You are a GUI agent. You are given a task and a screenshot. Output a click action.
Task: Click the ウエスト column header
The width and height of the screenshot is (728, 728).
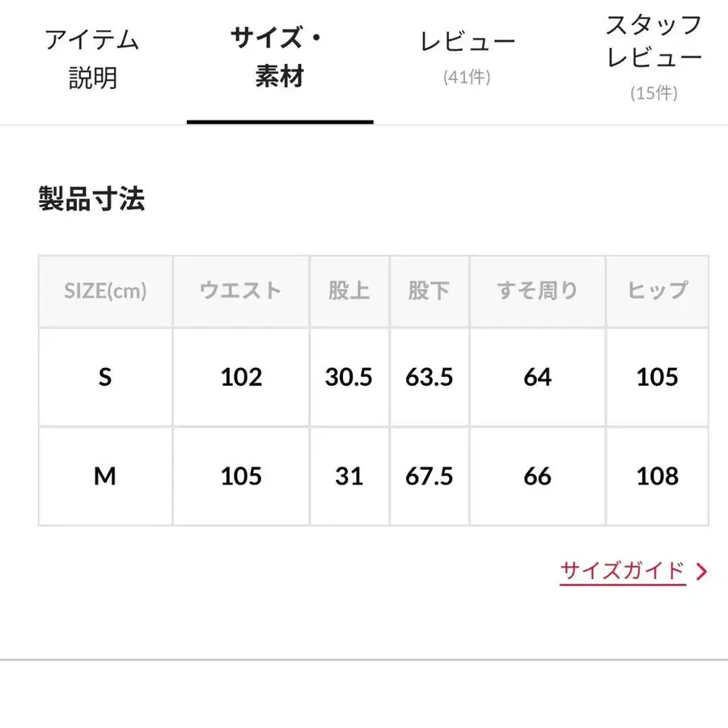coord(240,291)
